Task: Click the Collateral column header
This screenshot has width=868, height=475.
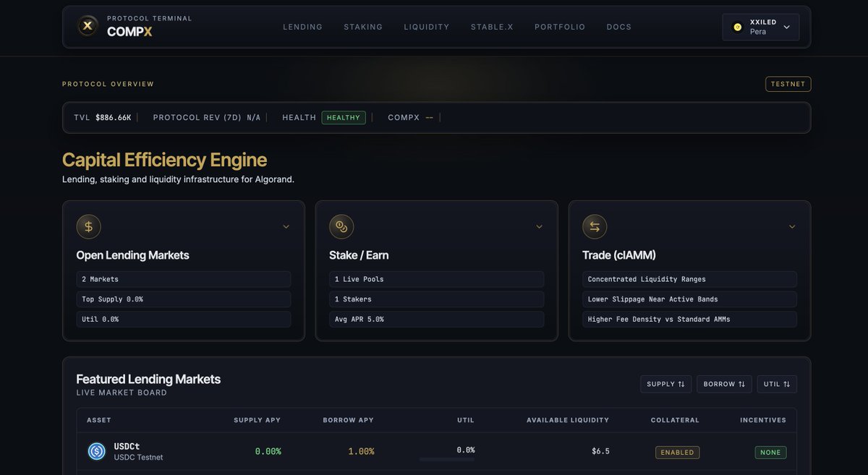Action: pos(675,420)
